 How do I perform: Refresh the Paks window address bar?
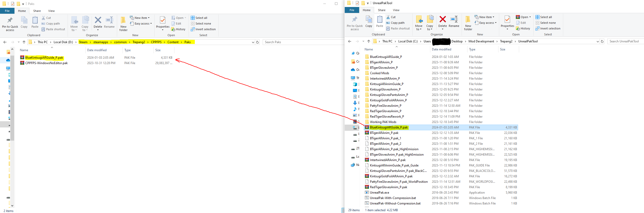(257, 42)
